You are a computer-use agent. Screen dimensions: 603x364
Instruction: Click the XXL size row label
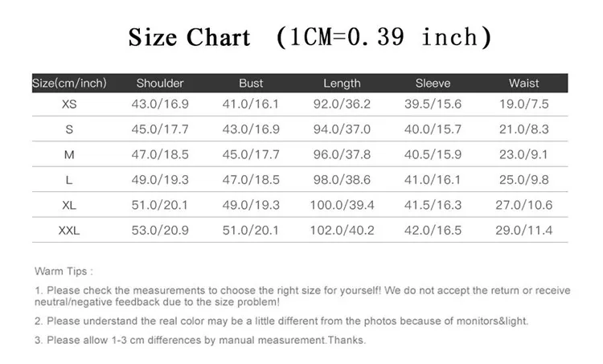[69, 231]
